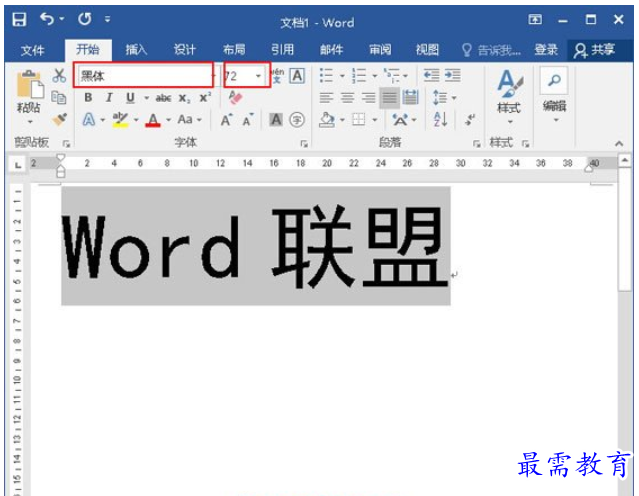Open the 样式 Styles gallery button
The width and height of the screenshot is (639, 496).
click(509, 96)
